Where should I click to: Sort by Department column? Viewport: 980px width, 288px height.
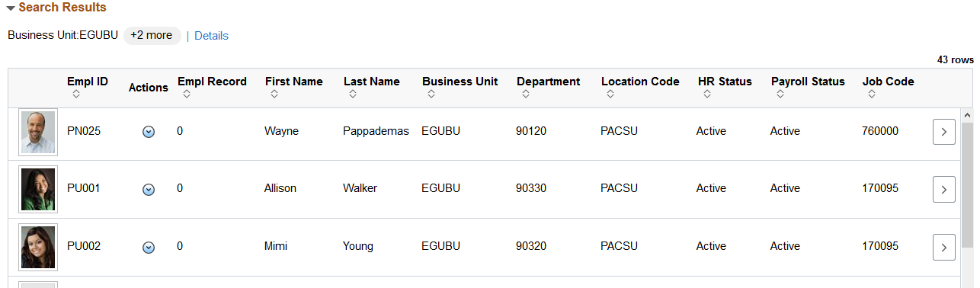point(525,94)
